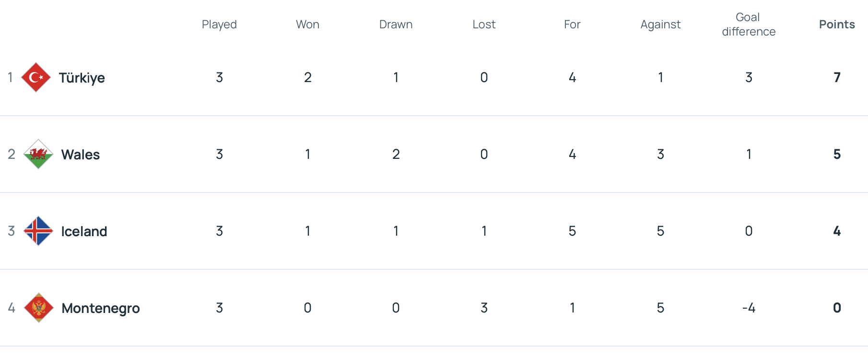Open the Iceland team link

pos(84,231)
